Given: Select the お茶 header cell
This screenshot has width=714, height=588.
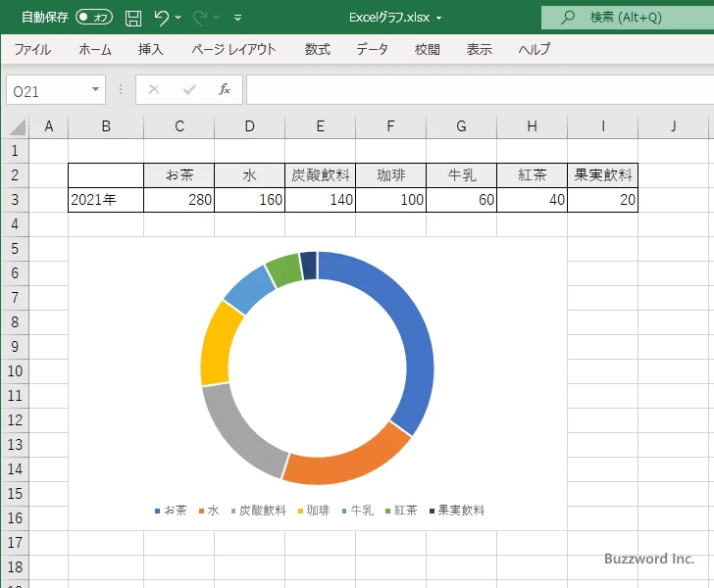Looking at the screenshot, I should (178, 174).
